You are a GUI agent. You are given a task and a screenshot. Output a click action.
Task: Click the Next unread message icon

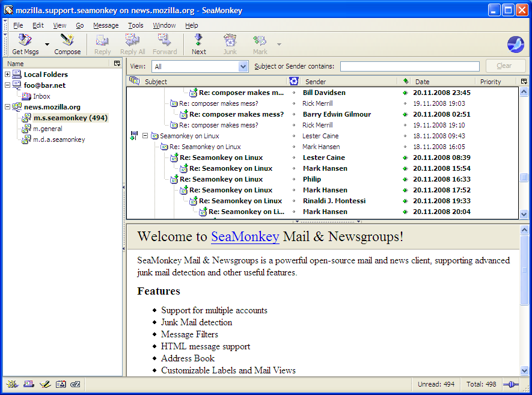coord(198,41)
